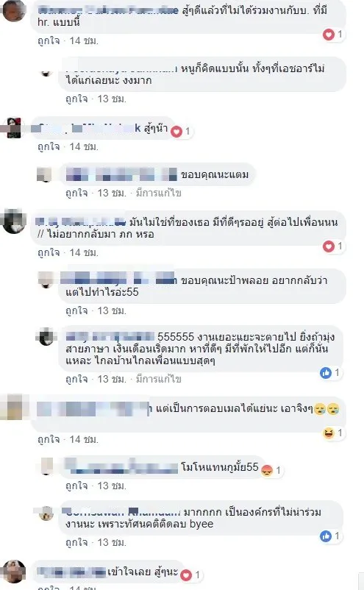This screenshot has height=590, width=364.
Task: Click 13 ชม. timestamp under 'byee' reply
Action: tap(112, 543)
